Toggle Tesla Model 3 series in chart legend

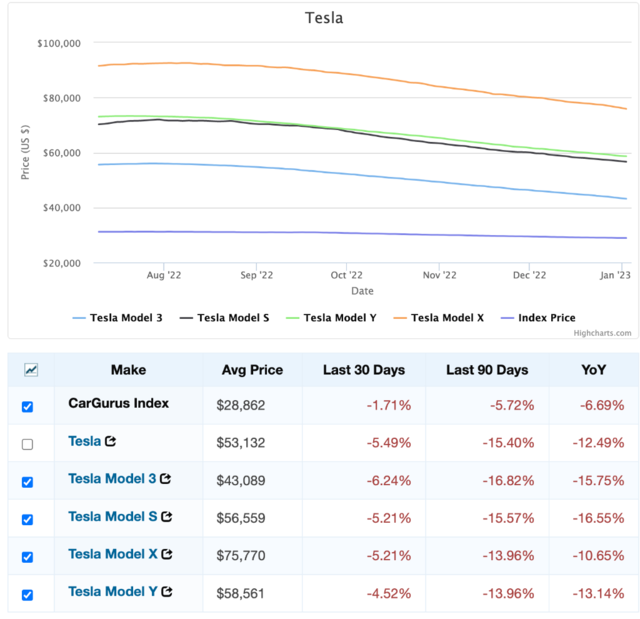118,318
